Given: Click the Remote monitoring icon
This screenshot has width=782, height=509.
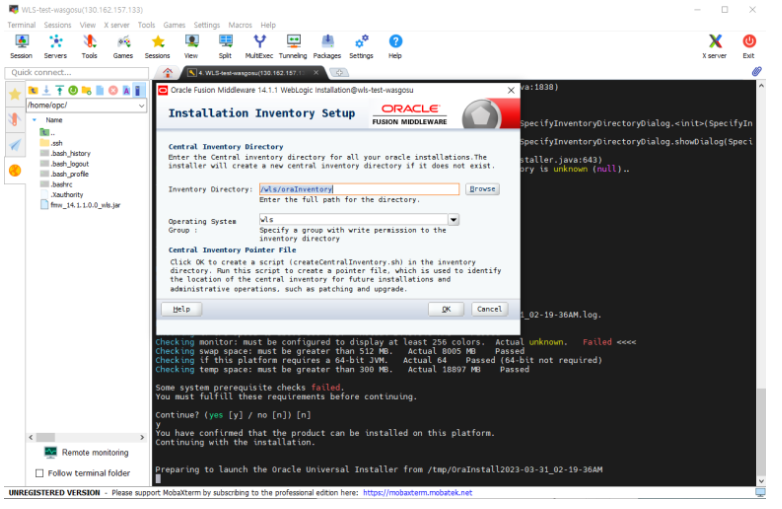Looking at the screenshot, I should [51, 453].
